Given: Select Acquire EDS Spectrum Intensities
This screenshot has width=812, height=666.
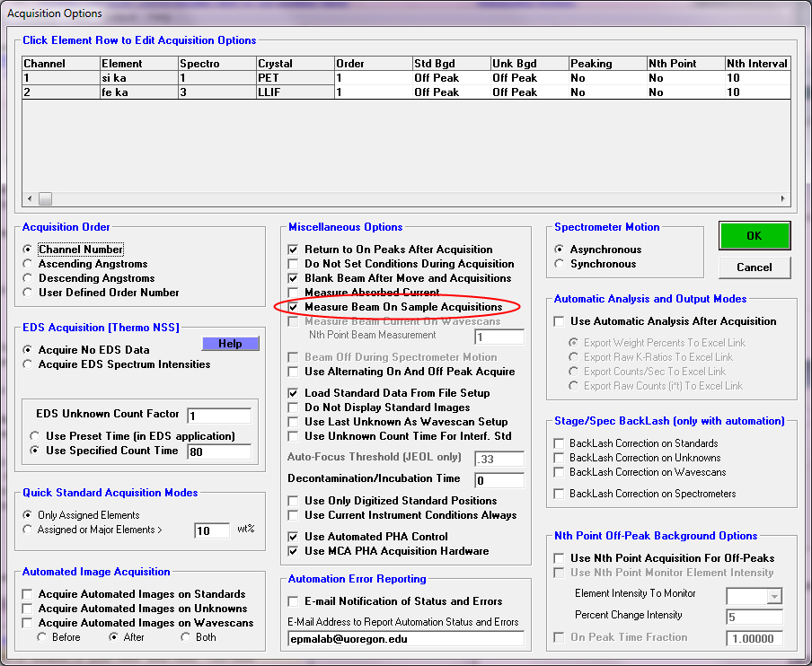Looking at the screenshot, I should pos(29,364).
